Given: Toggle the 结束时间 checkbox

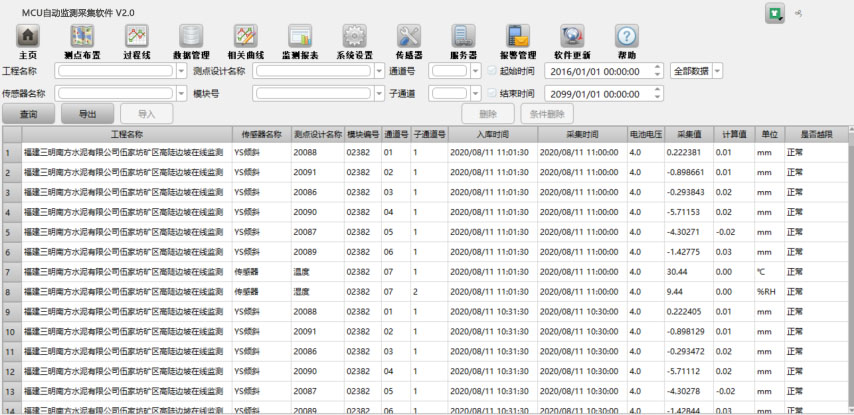Looking at the screenshot, I should click(x=492, y=94).
